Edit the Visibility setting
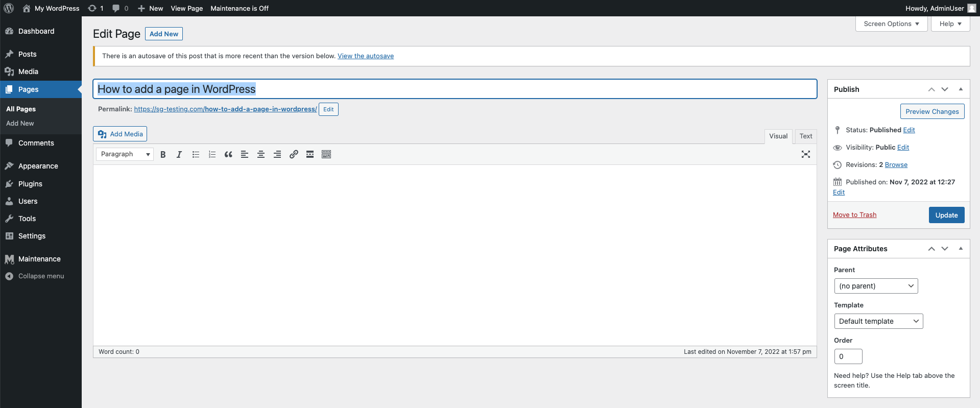Screen dimensions: 980x408 click(903, 148)
